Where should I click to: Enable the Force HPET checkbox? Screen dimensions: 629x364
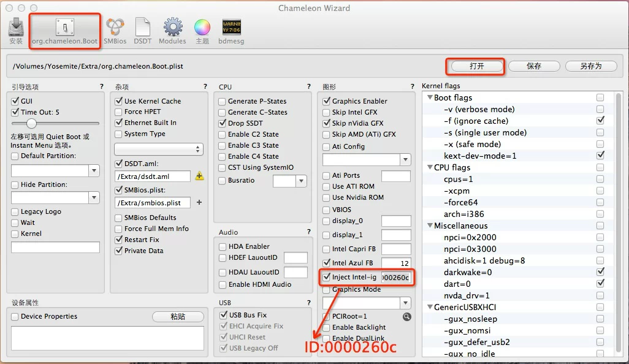(x=119, y=112)
